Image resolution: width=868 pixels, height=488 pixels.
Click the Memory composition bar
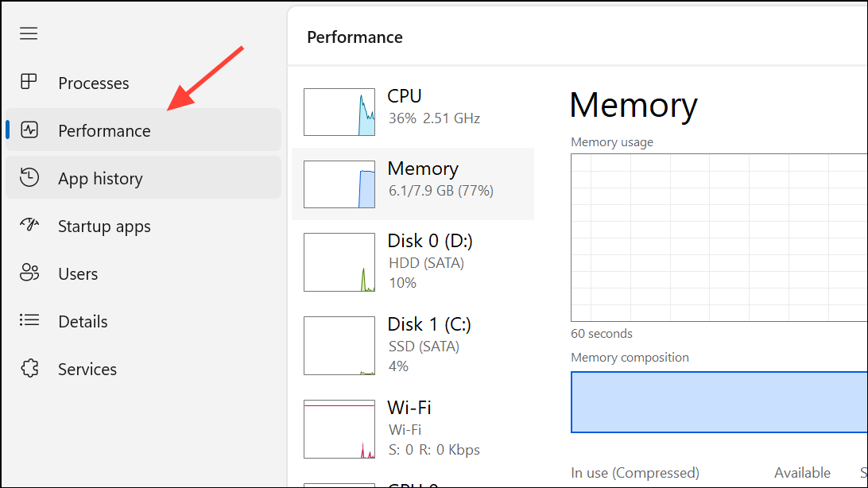pos(715,402)
